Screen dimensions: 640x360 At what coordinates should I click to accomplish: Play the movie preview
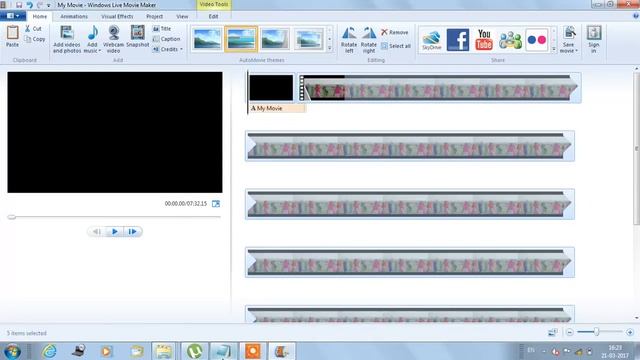(115, 232)
